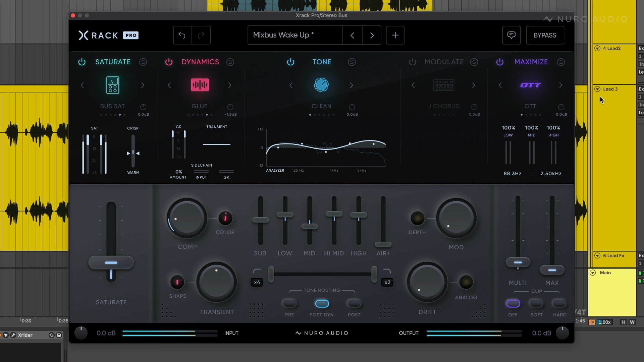
Task: Set tone routing to POST
Action: (354, 304)
